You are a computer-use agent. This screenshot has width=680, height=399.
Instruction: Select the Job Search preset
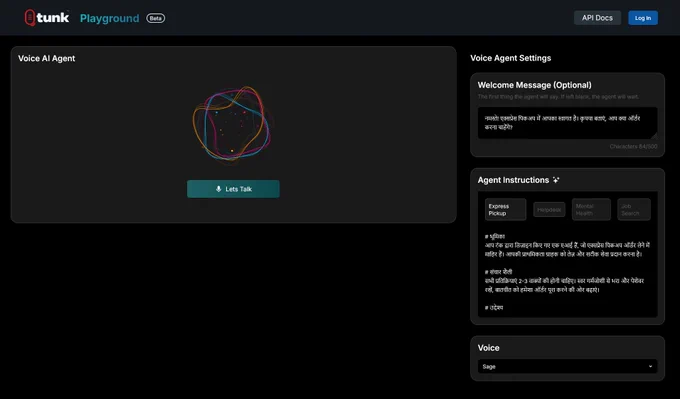point(634,209)
